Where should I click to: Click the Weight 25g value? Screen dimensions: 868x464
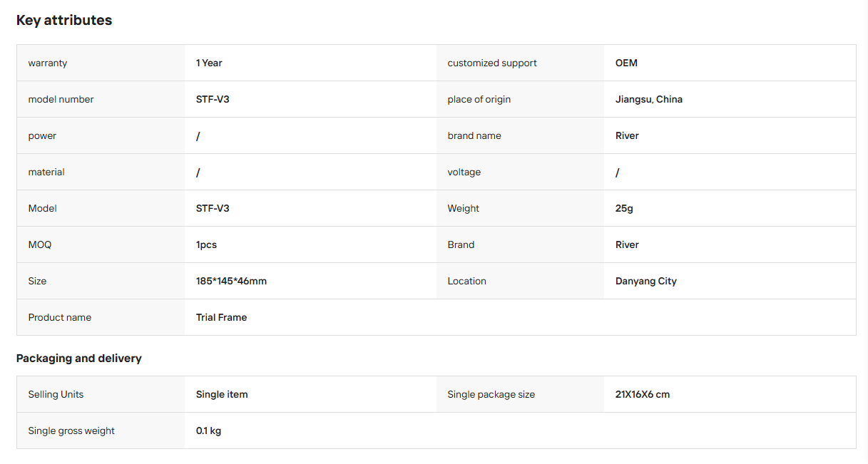tap(624, 208)
